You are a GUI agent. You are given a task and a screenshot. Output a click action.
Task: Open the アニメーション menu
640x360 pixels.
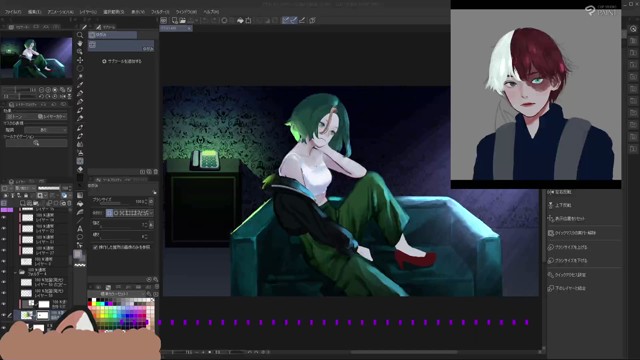60,12
